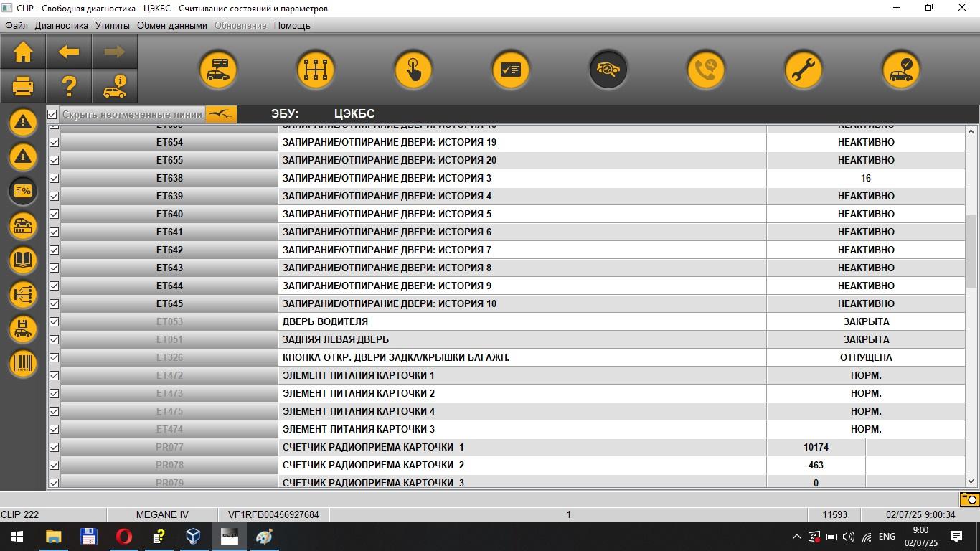This screenshot has width=980, height=551.
Task: Click the question mark help icon
Action: (x=69, y=87)
